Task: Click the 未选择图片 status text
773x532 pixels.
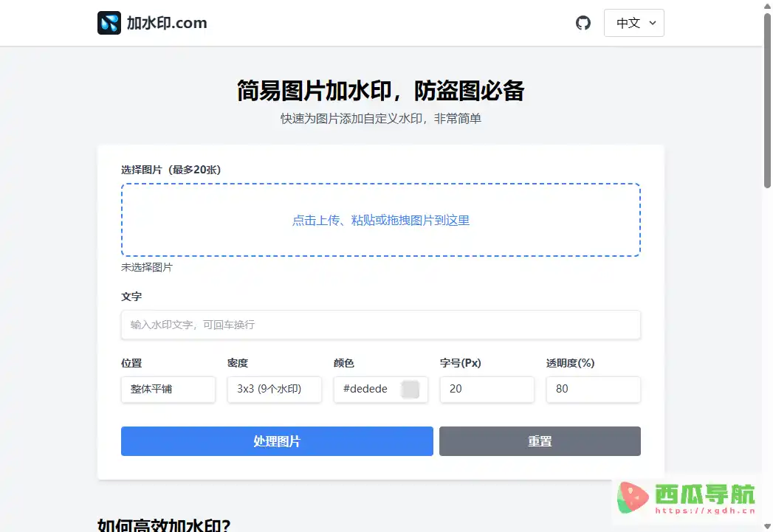Action: 147,268
